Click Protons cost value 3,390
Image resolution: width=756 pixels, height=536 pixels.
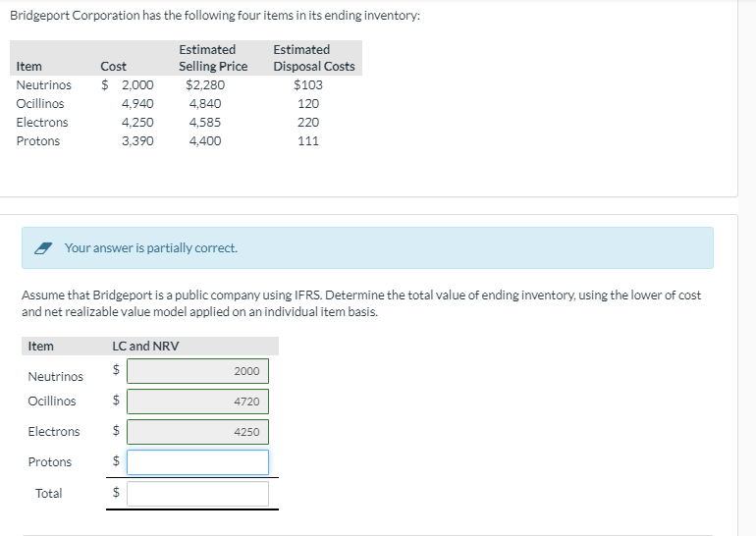[x=137, y=141]
